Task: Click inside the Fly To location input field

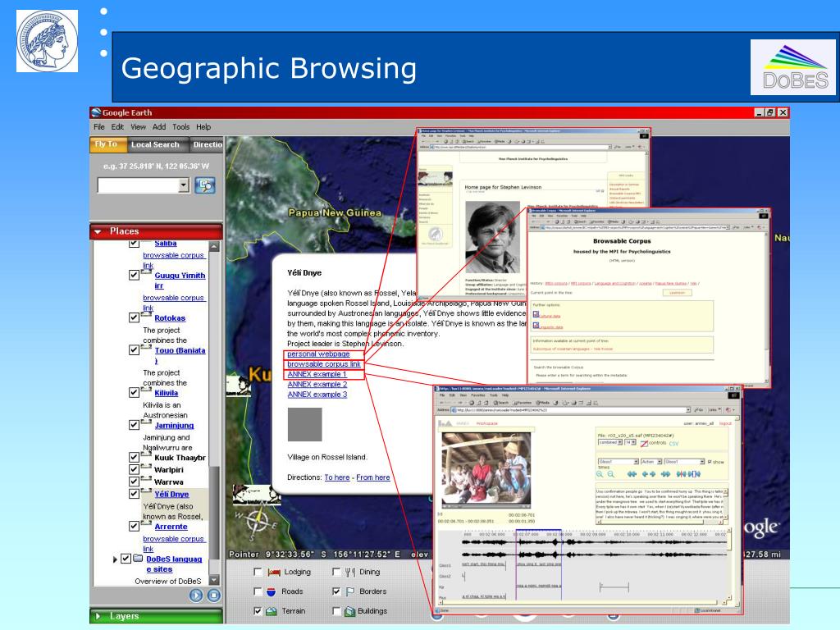Action: (x=138, y=185)
